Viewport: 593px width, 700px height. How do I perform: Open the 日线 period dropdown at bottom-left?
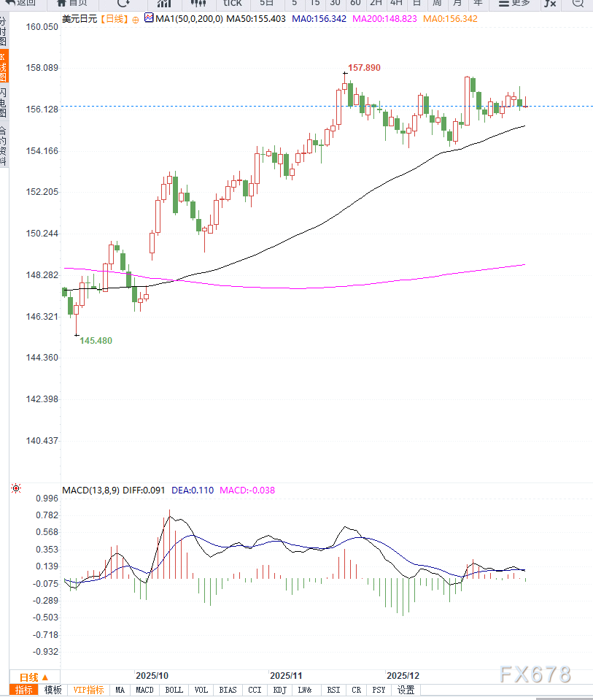(x=34, y=677)
